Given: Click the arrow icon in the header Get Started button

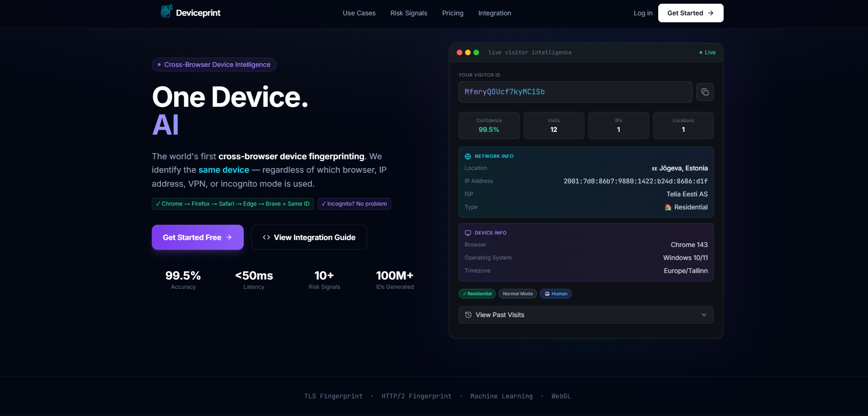Looking at the screenshot, I should tap(711, 13).
